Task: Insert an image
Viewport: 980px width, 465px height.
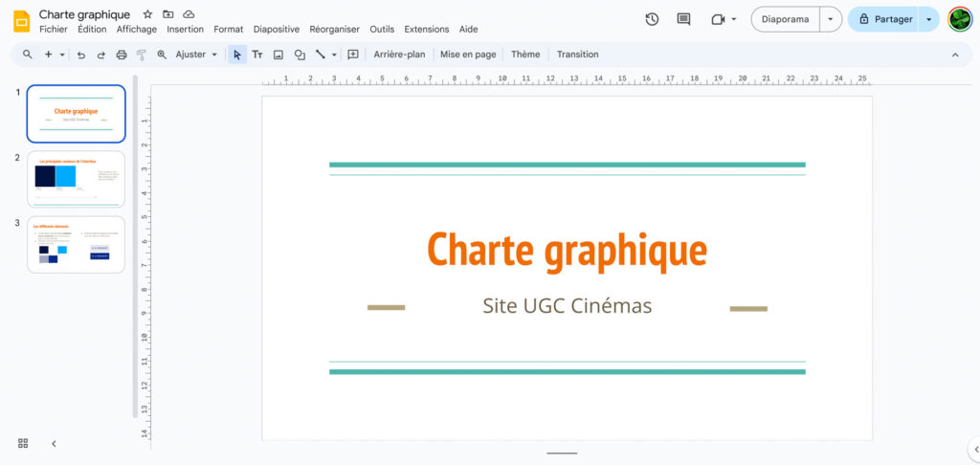Action: [x=278, y=55]
